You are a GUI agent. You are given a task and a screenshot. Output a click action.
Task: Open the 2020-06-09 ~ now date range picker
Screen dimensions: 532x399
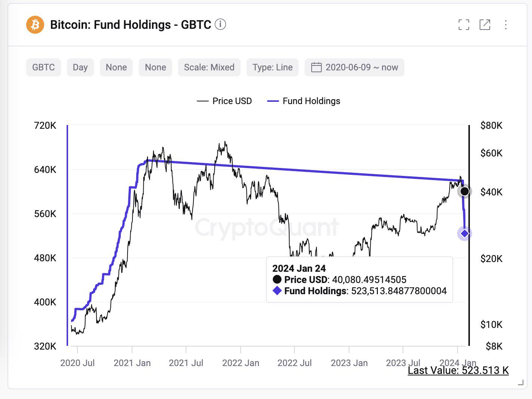(x=354, y=67)
